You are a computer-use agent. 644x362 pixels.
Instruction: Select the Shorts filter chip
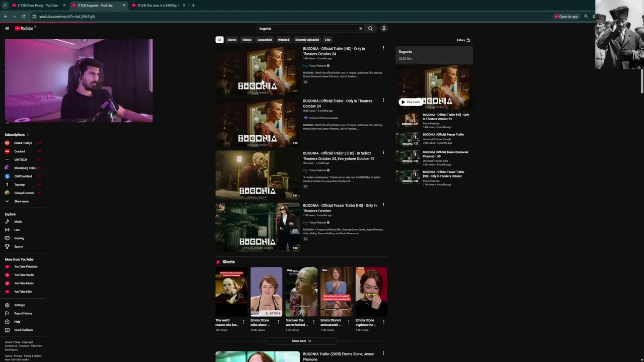(232, 40)
